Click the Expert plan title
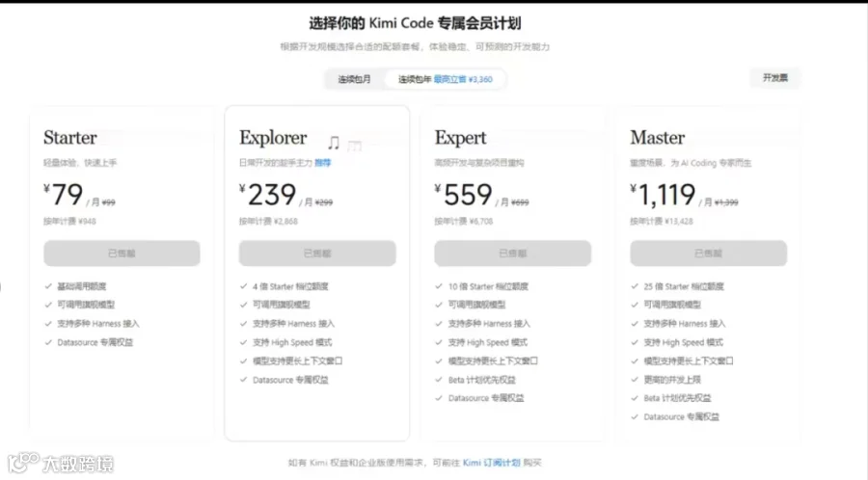Image resolution: width=868 pixels, height=480 pixels. (x=461, y=138)
